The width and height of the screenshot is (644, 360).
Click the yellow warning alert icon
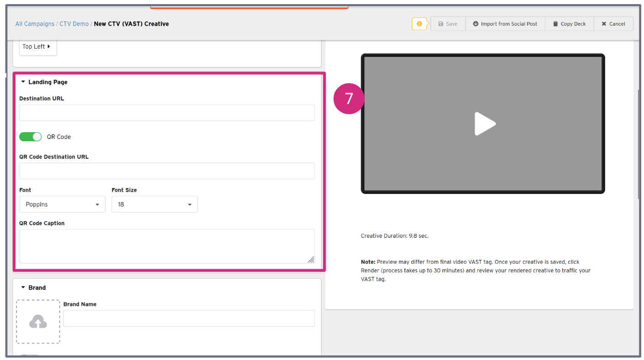click(419, 24)
